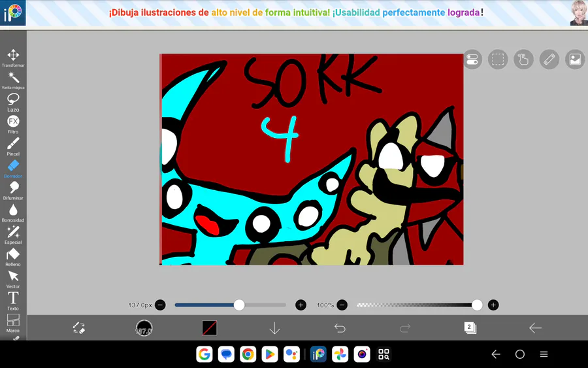Tap the finger touch gesture icon
Image resolution: width=588 pixels, height=368 pixels.
pos(523,59)
